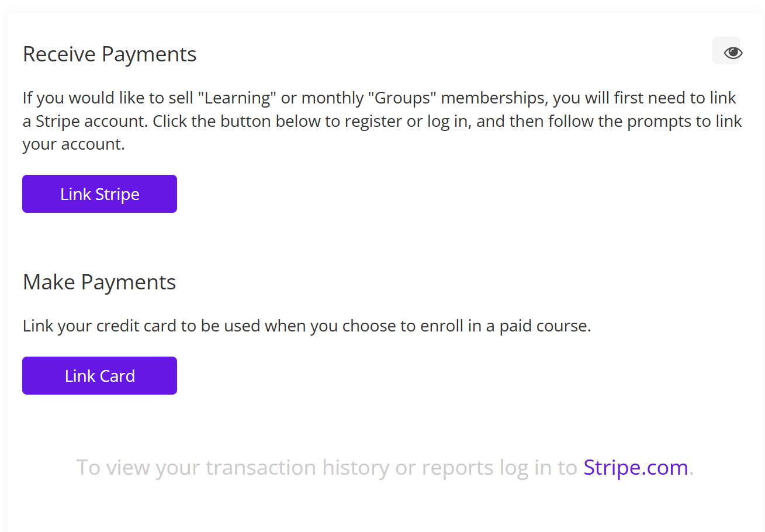Select the purple Link Stripe button
Image resolution: width=765 pixels, height=532 pixels.
(x=99, y=194)
